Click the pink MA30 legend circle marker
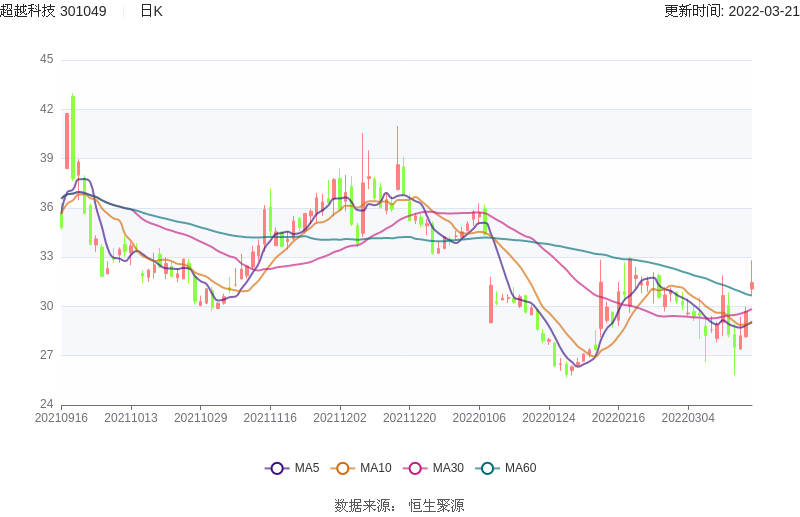 tap(415, 468)
